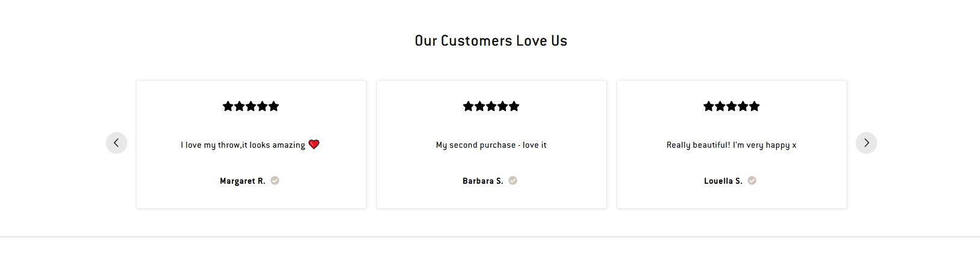The image size is (980, 260).
Task: Click the verified badge beside Barbara S.
Action: click(513, 181)
